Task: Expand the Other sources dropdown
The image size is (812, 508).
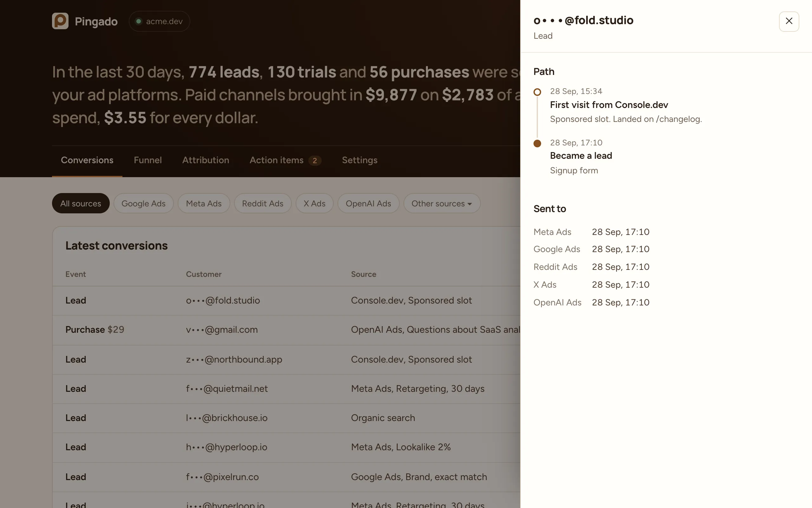Action: tap(442, 203)
